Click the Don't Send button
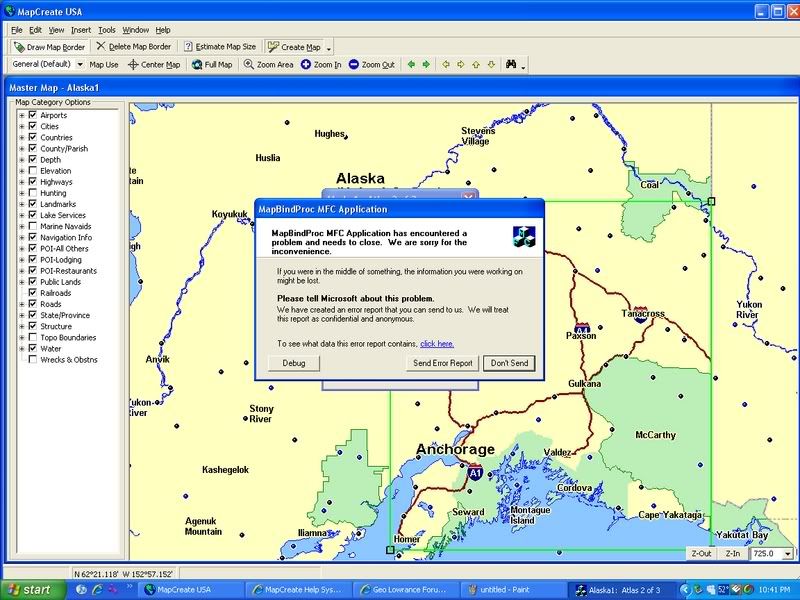 coord(509,363)
